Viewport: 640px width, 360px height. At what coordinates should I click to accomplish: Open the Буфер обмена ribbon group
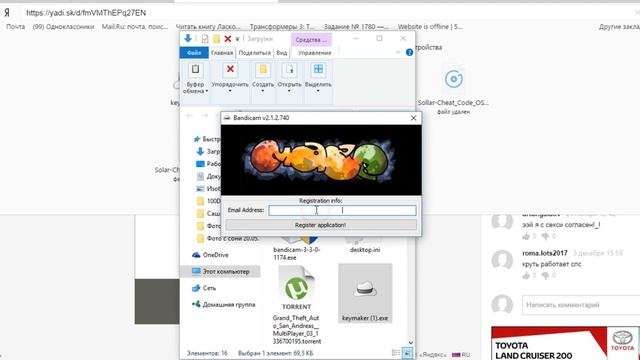[x=195, y=79]
